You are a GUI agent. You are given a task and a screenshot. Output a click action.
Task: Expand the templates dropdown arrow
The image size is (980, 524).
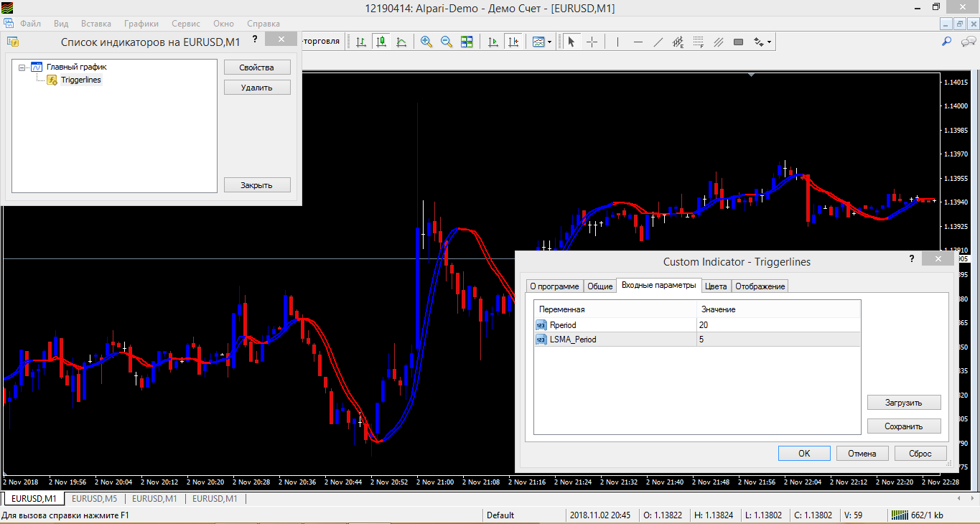coord(550,42)
